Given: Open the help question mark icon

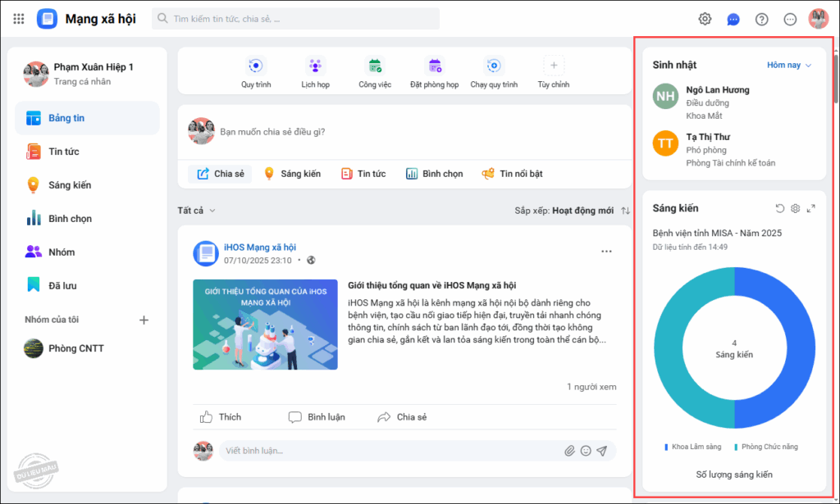Looking at the screenshot, I should (x=762, y=20).
